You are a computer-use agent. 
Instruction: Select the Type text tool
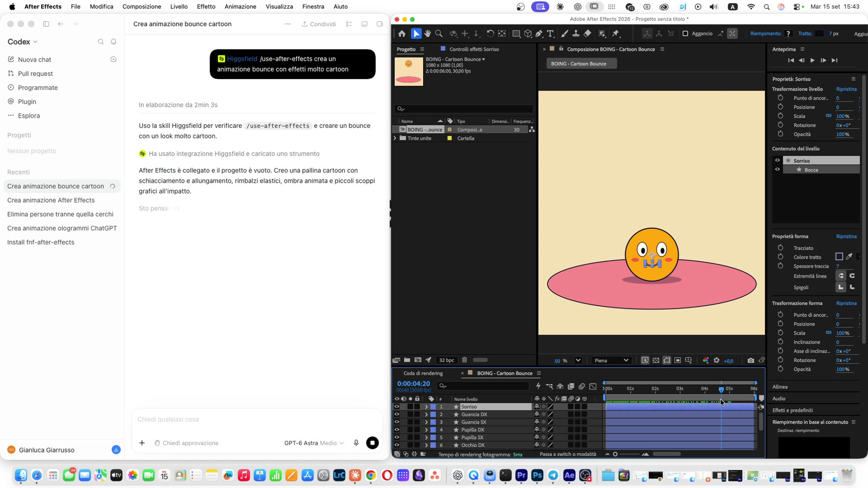(550, 34)
